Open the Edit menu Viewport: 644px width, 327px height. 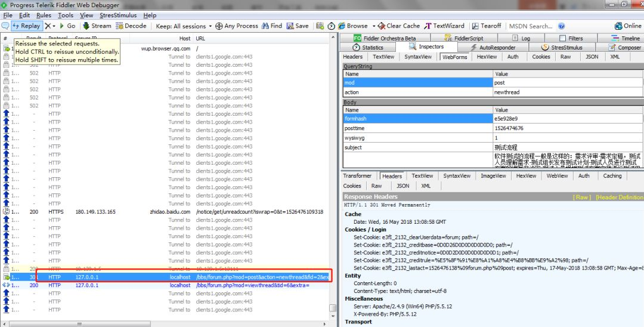click(x=24, y=15)
